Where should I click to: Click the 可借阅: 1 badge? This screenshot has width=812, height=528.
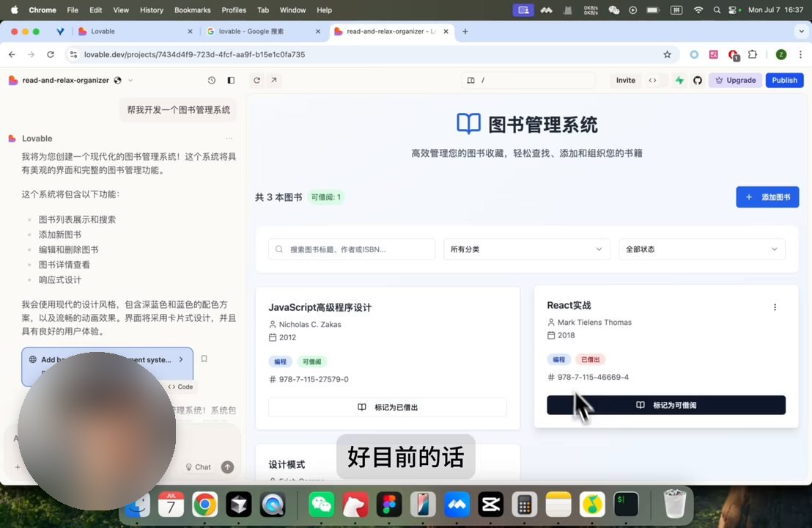tap(325, 197)
